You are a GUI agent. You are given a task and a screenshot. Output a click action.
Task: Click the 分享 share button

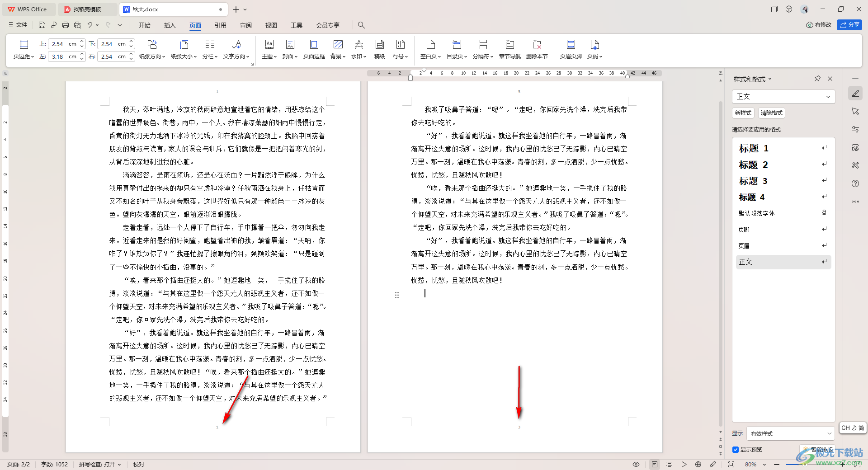pos(849,25)
